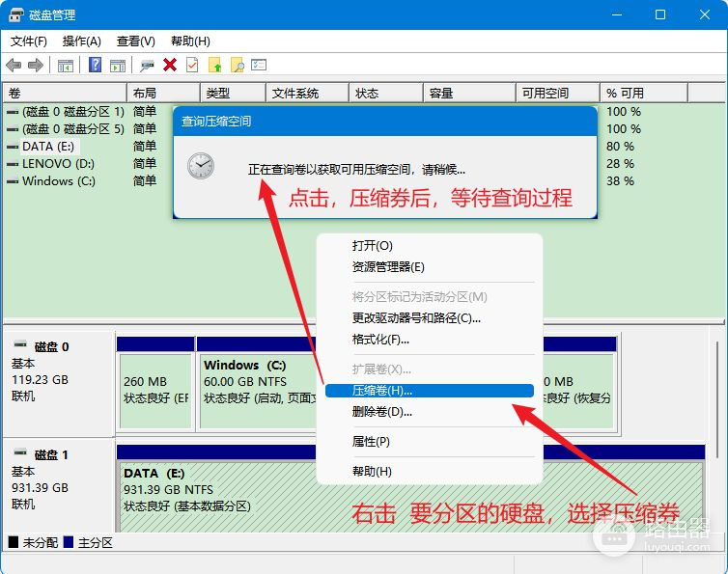Click the Windows (C:) row drive icon

13,181
